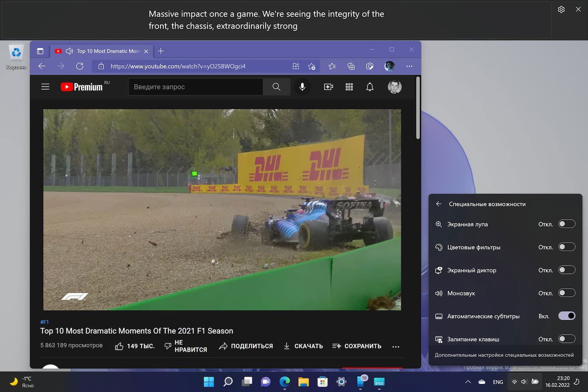Screen dimensions: 588x392
Task: Open the #F1 hashtag link
Action: 44,322
